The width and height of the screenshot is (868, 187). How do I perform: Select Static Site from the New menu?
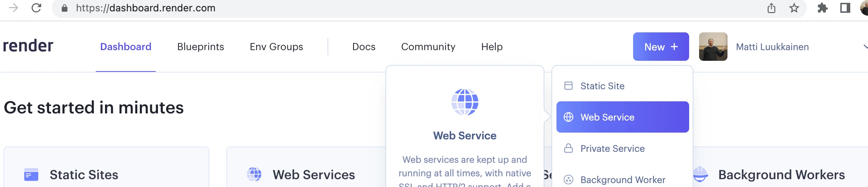[x=623, y=86]
